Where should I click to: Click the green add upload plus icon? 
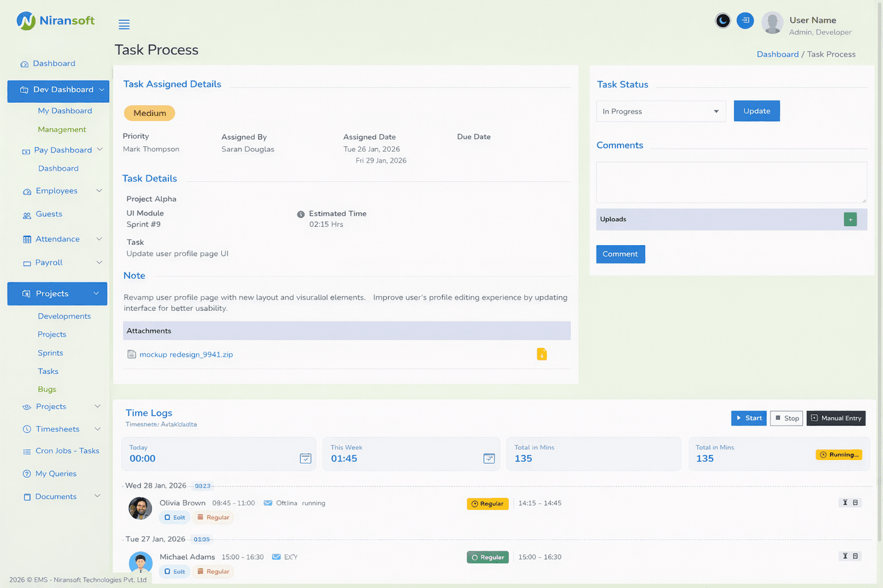(x=850, y=219)
